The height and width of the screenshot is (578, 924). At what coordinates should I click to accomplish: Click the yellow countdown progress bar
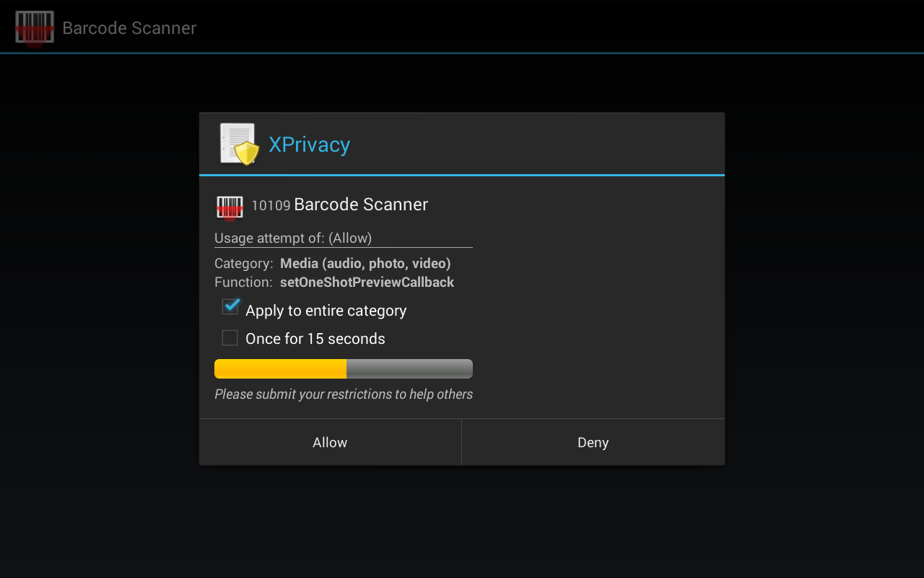344,368
